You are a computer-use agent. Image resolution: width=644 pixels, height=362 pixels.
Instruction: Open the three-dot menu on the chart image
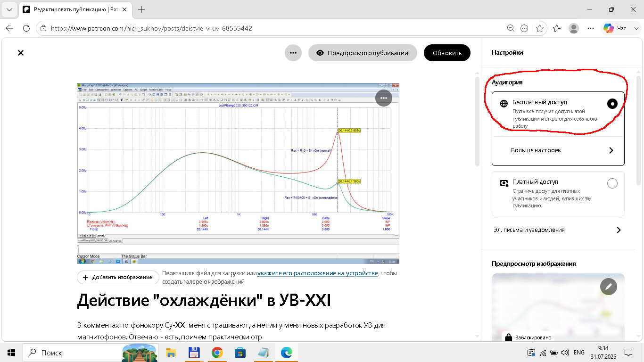tap(384, 98)
